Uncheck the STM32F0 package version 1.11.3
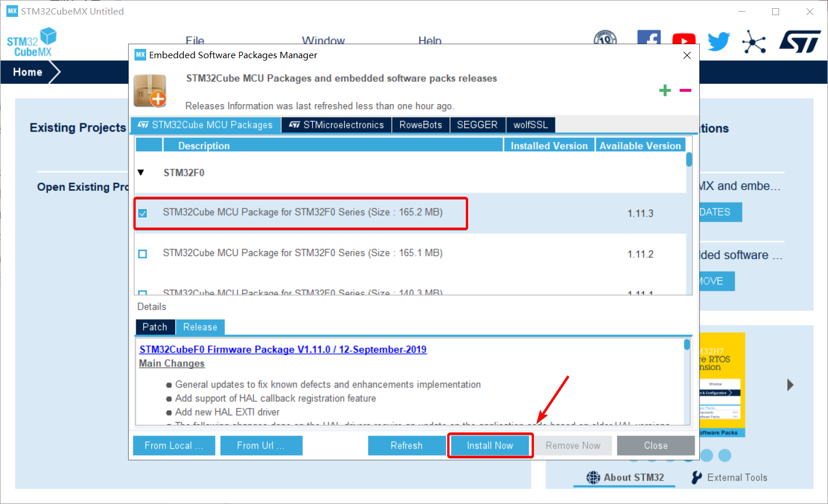Image resolution: width=828 pixels, height=504 pixels. click(143, 213)
